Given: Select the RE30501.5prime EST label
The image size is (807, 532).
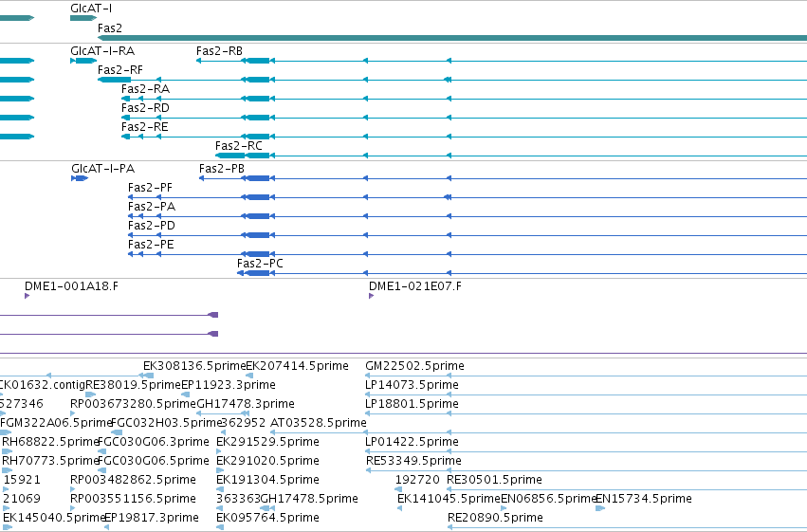Looking at the screenshot, I should tap(495, 481).
